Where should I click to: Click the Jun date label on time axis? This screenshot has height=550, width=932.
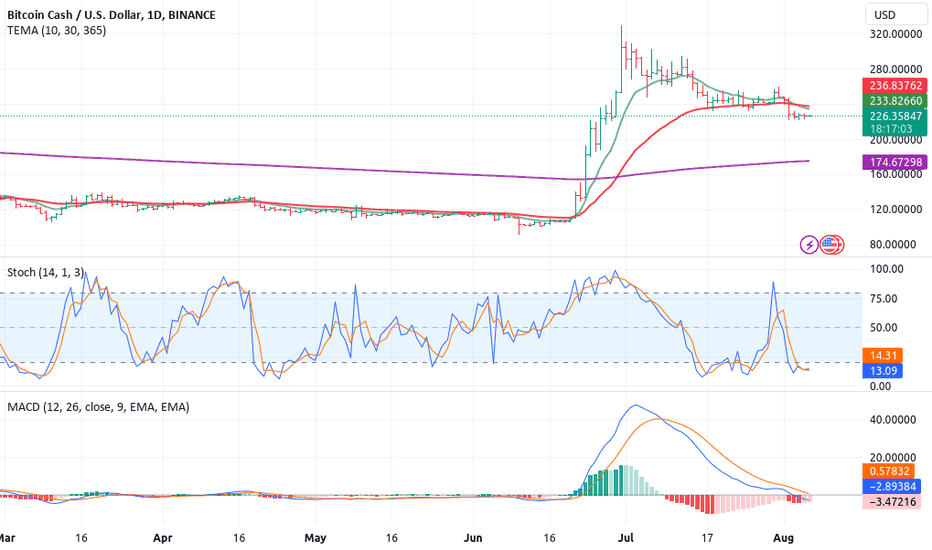[x=473, y=538]
